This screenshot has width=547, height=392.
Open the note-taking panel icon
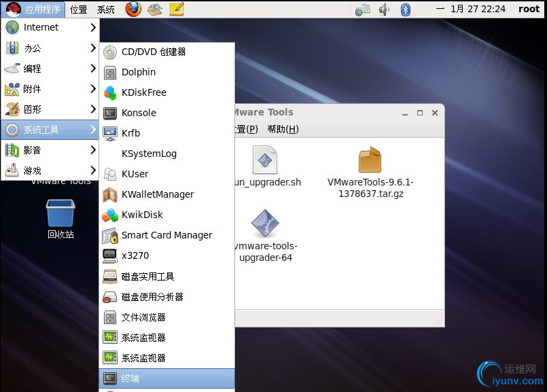(177, 10)
